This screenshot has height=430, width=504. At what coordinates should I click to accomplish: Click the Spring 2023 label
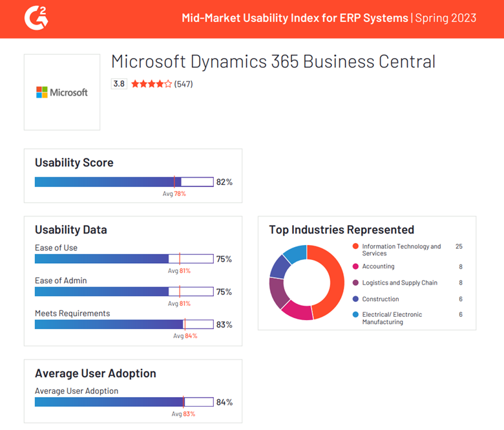click(x=445, y=18)
